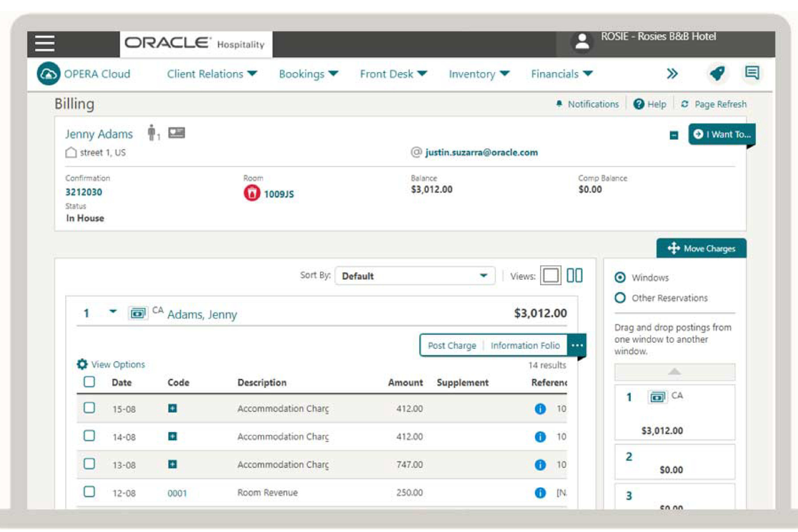
Task: Open info icon for 15-08 charge
Action: coord(540,409)
